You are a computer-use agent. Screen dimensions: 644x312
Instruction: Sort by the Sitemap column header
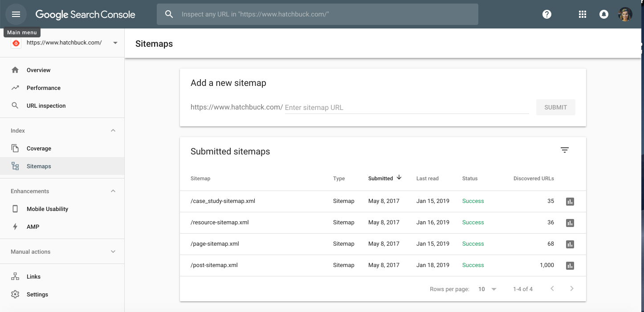tap(200, 178)
